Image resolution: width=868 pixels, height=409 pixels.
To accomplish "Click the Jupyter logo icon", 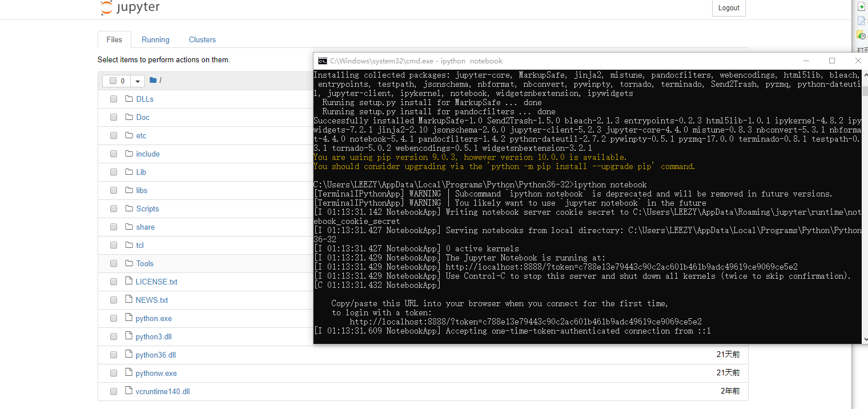I will pos(106,7).
